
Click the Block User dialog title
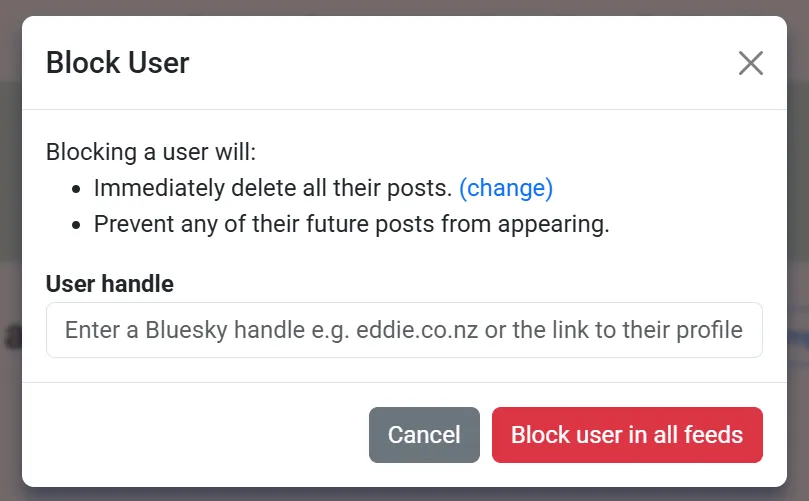pos(118,63)
